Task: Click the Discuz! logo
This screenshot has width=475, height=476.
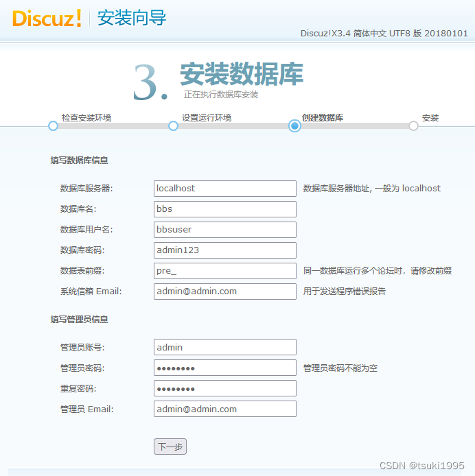Action: [x=47, y=18]
